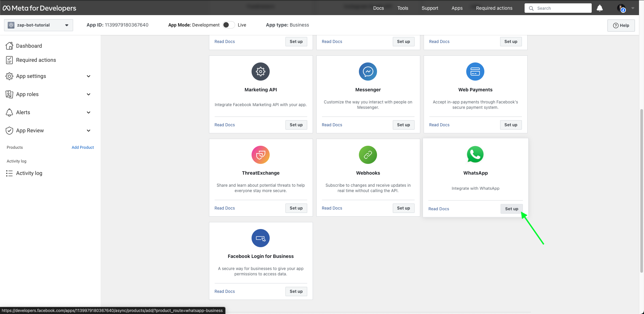
Task: Open the profile avatar menu
Action: [x=621, y=8]
